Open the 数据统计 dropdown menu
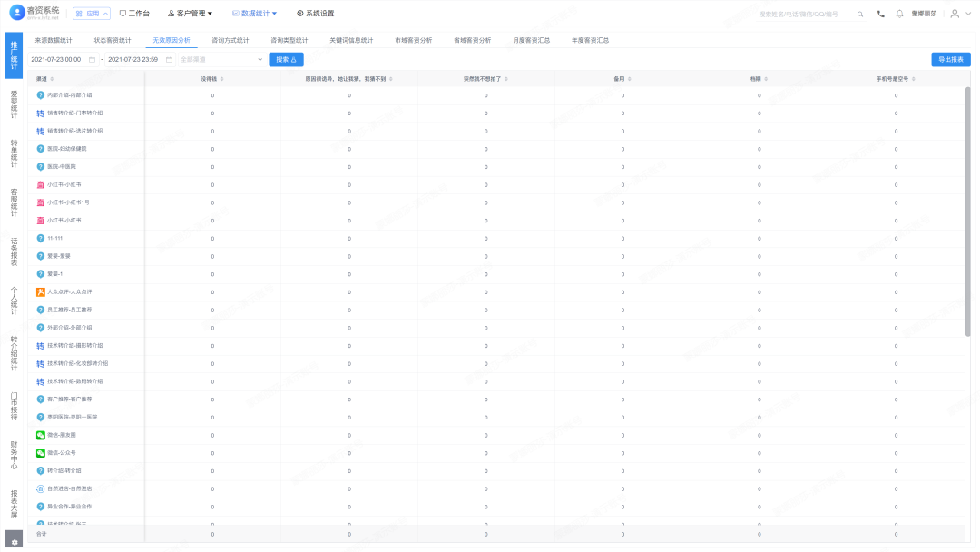 (x=254, y=13)
